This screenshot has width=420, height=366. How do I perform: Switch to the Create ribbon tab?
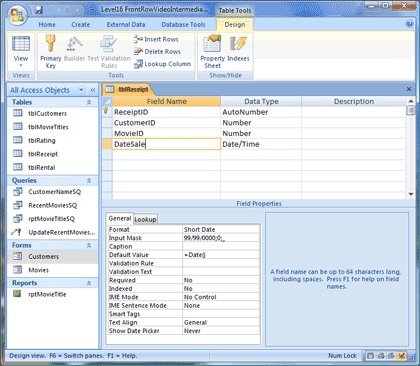tap(81, 25)
